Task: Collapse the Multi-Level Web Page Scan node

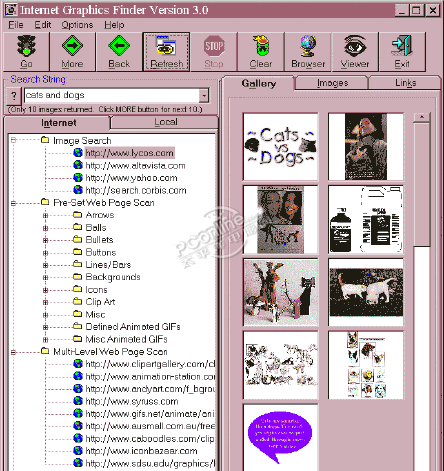Action: pyautogui.click(x=13, y=352)
